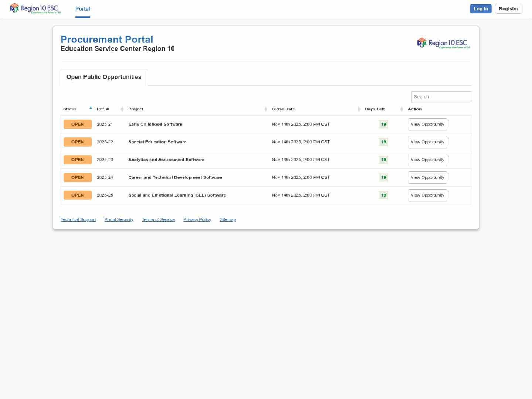Viewport: 532px width, 399px height.
Task: View opportunity for Analytics and Assessment Software
Action: (x=427, y=160)
